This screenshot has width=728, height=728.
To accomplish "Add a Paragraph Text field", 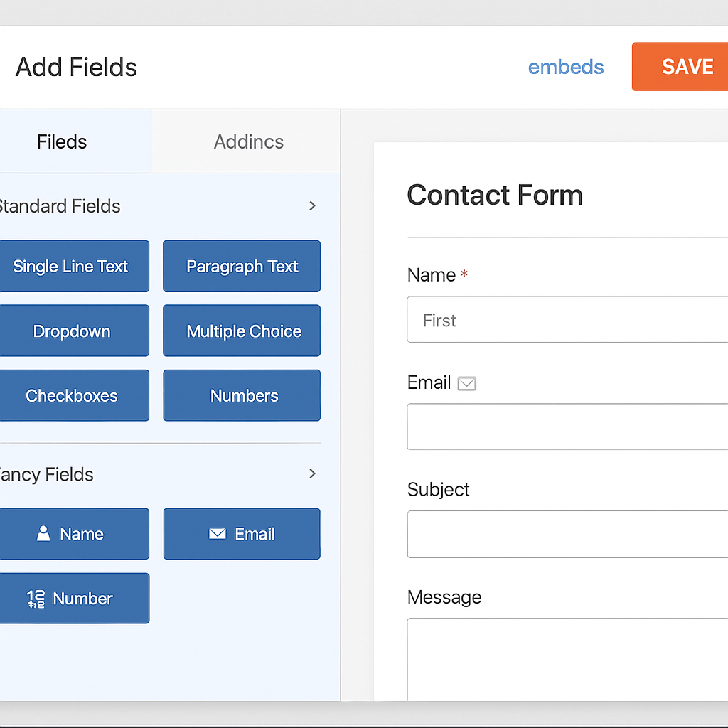I will tap(242, 266).
